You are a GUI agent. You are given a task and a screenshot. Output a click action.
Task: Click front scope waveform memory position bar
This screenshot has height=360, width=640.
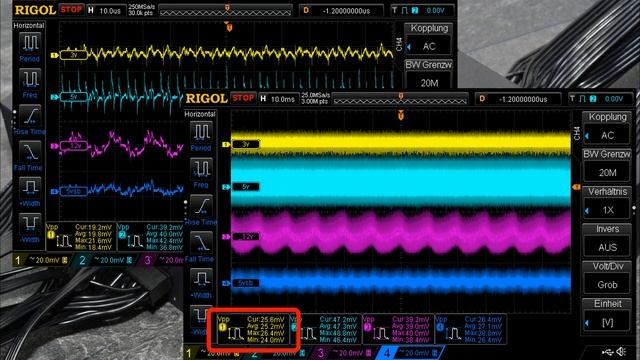pos(400,99)
